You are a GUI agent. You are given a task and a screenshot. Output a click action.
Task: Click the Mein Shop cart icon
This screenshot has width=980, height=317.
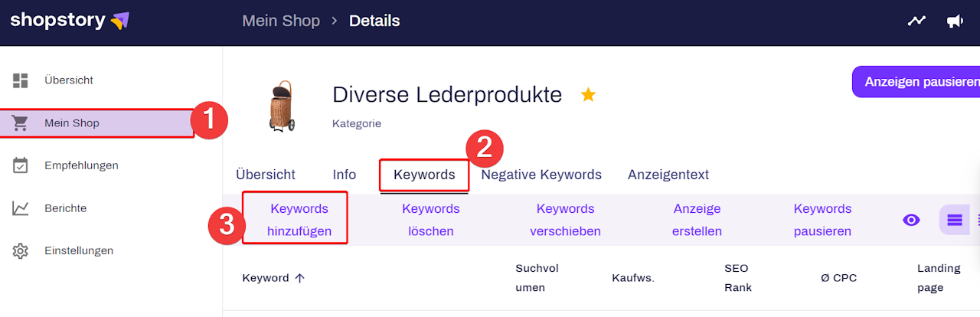point(21,123)
